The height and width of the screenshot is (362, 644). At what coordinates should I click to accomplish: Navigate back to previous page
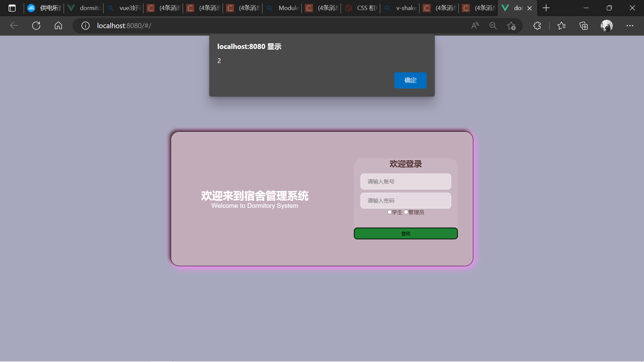[x=14, y=25]
